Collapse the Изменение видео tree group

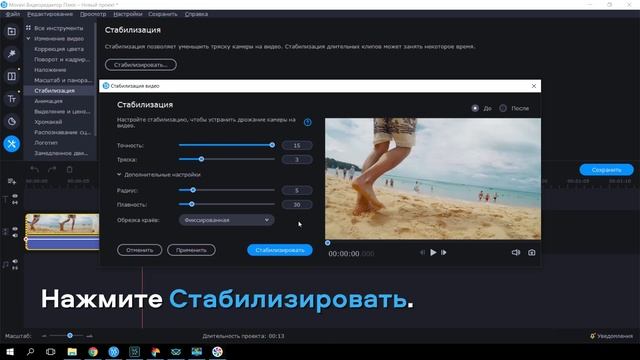(28, 38)
